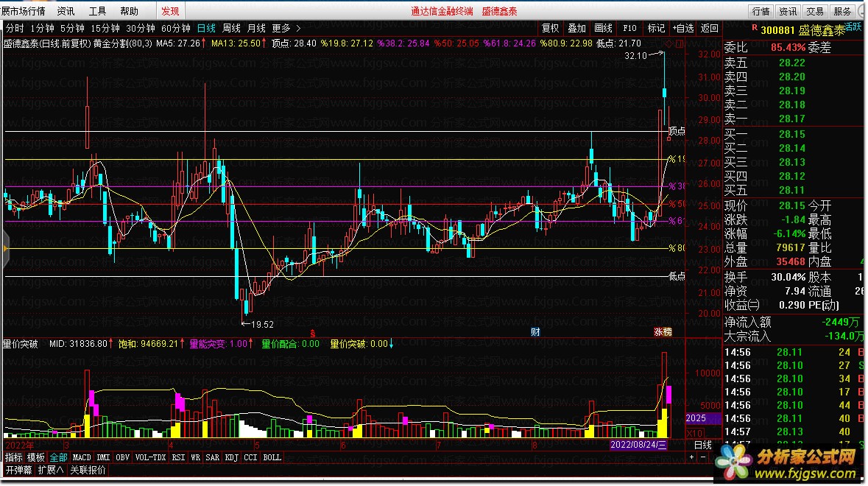Switch to the 模板 tab

click(36, 458)
